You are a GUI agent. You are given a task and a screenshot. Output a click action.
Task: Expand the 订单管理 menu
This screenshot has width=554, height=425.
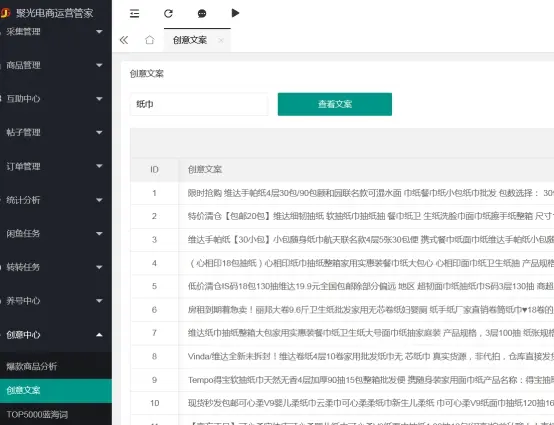click(x=56, y=166)
